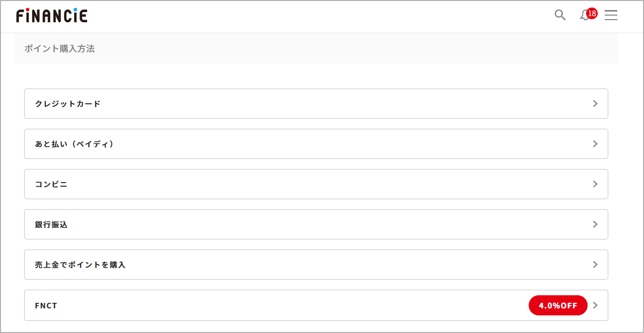The height and width of the screenshot is (333, 644).
Task: Choose コンビニ payment method
Action: tap(316, 184)
